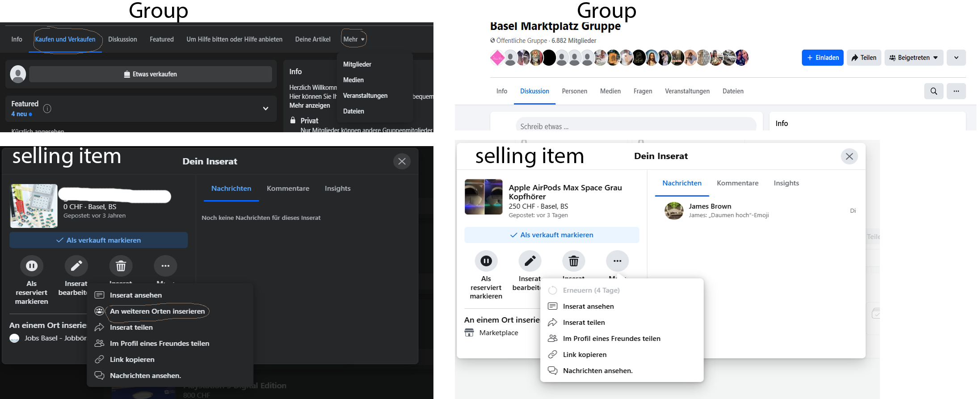
Task: Open Veranstaltungen tab in light group
Action: point(687,91)
